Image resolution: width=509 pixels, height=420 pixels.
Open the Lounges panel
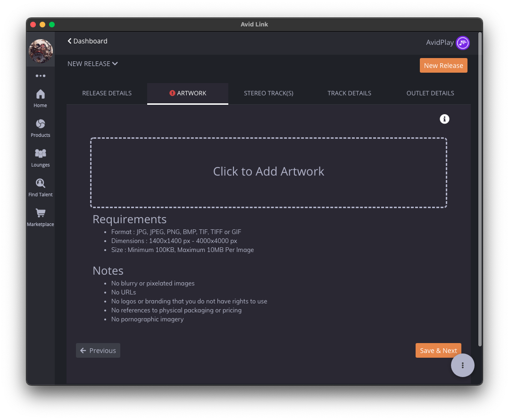coord(40,156)
